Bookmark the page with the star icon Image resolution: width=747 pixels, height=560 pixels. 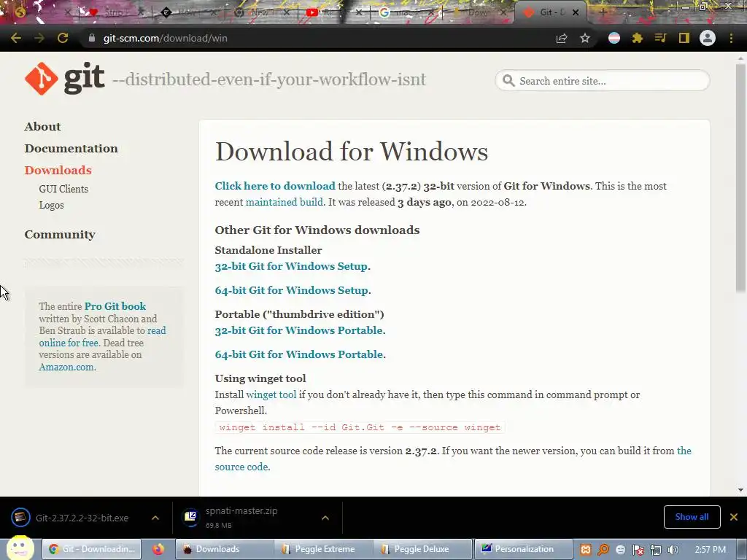coord(585,38)
